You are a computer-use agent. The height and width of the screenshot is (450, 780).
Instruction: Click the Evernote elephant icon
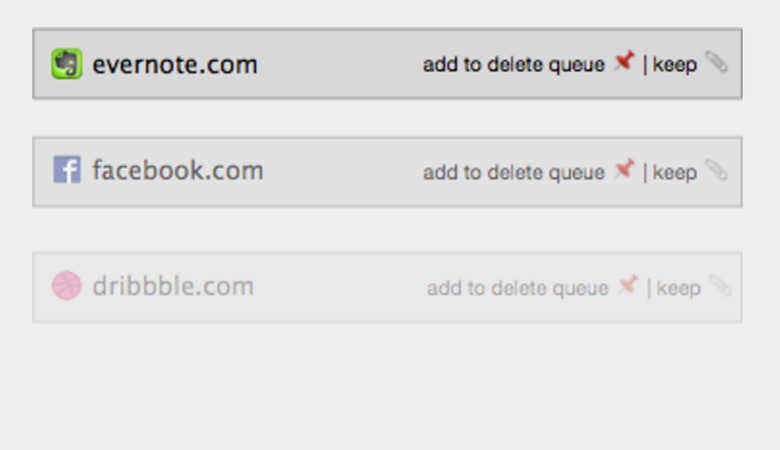point(67,64)
